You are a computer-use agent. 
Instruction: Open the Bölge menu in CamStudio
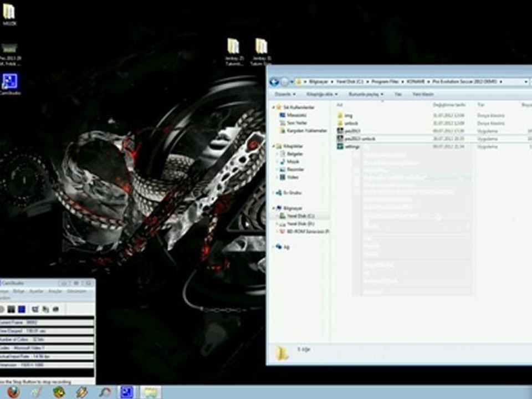[19, 291]
